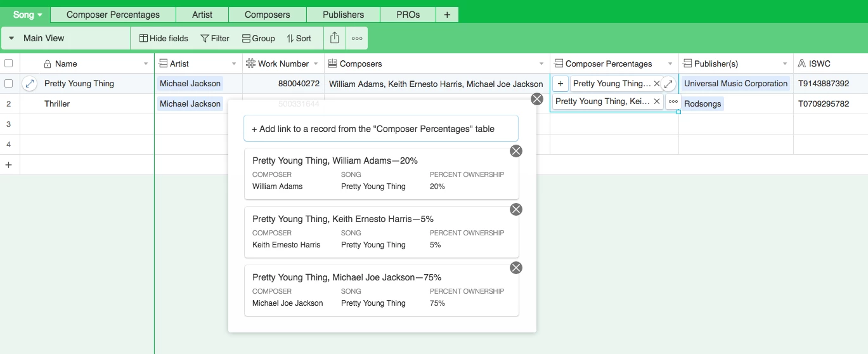Viewport: 868px width, 354px height.
Task: Add link to a Composer Percentages record
Action: coord(381,128)
